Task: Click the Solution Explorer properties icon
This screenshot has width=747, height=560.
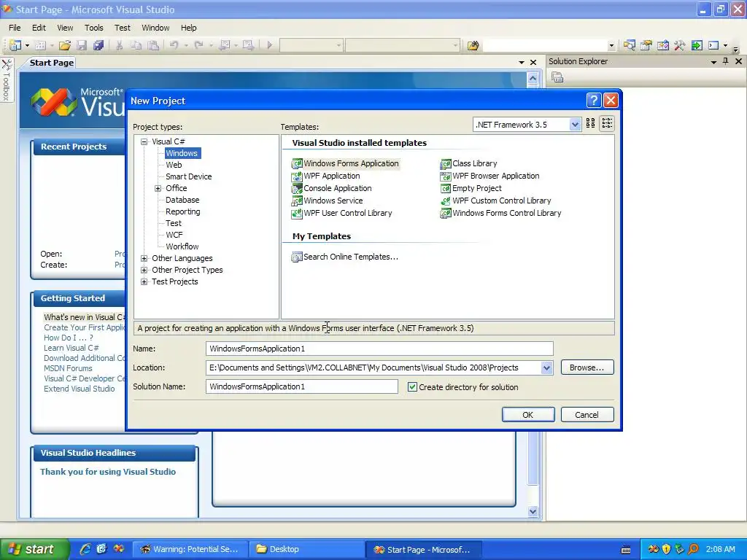Action: click(x=557, y=77)
